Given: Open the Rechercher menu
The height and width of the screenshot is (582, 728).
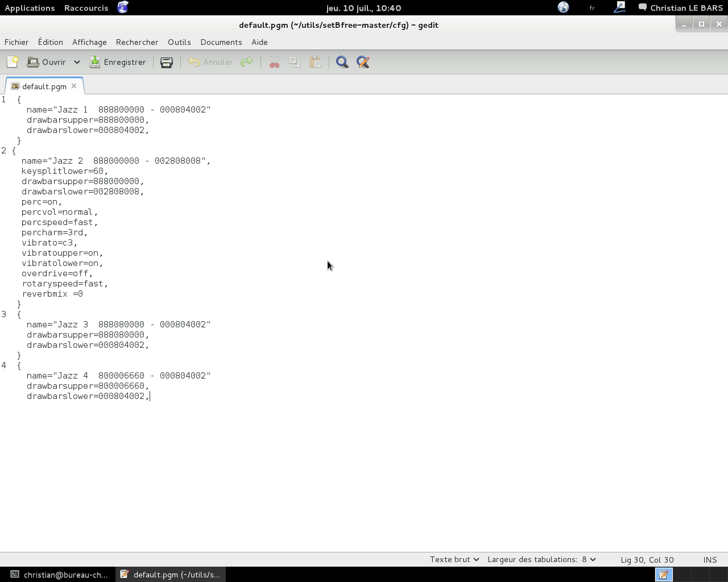Looking at the screenshot, I should [137, 42].
